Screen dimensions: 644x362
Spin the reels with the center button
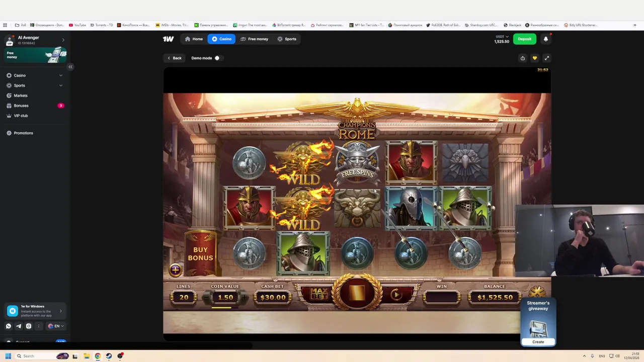(357, 293)
